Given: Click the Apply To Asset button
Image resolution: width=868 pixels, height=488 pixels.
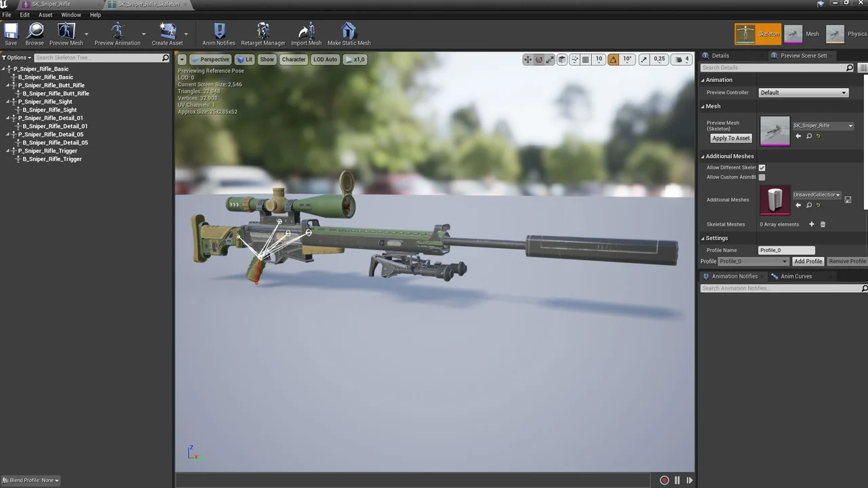Looking at the screenshot, I should click(x=730, y=138).
